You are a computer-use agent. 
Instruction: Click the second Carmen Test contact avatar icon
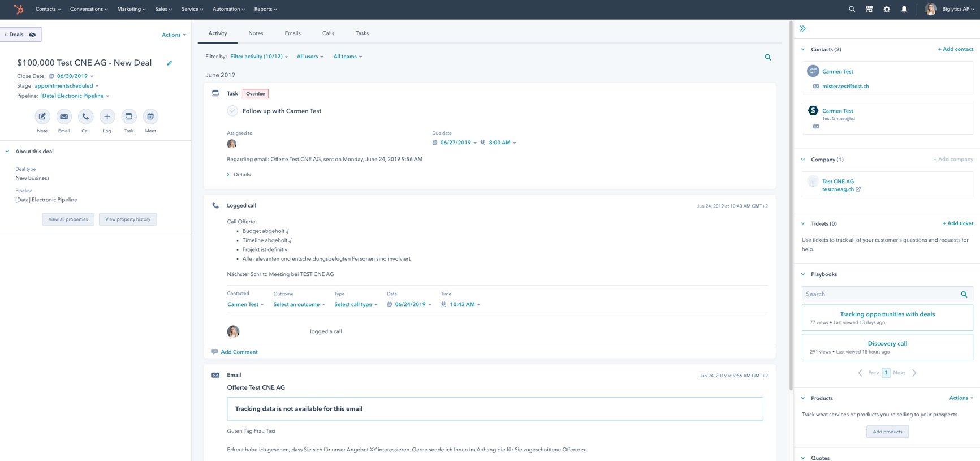[813, 110]
